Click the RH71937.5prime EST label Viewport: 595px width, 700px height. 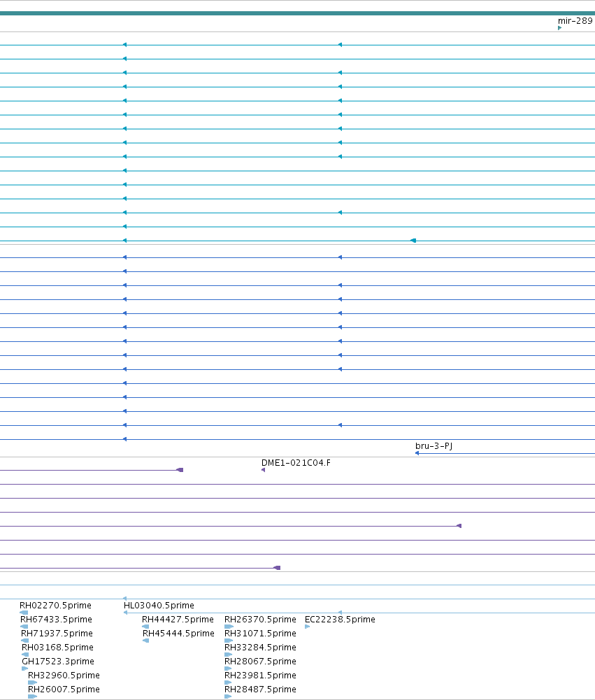tap(57, 634)
